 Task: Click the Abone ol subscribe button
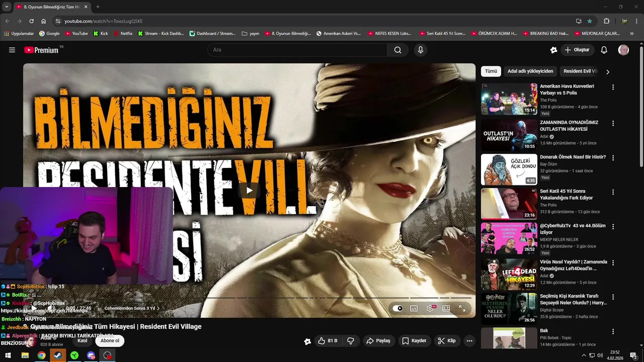pyautogui.click(x=110, y=340)
